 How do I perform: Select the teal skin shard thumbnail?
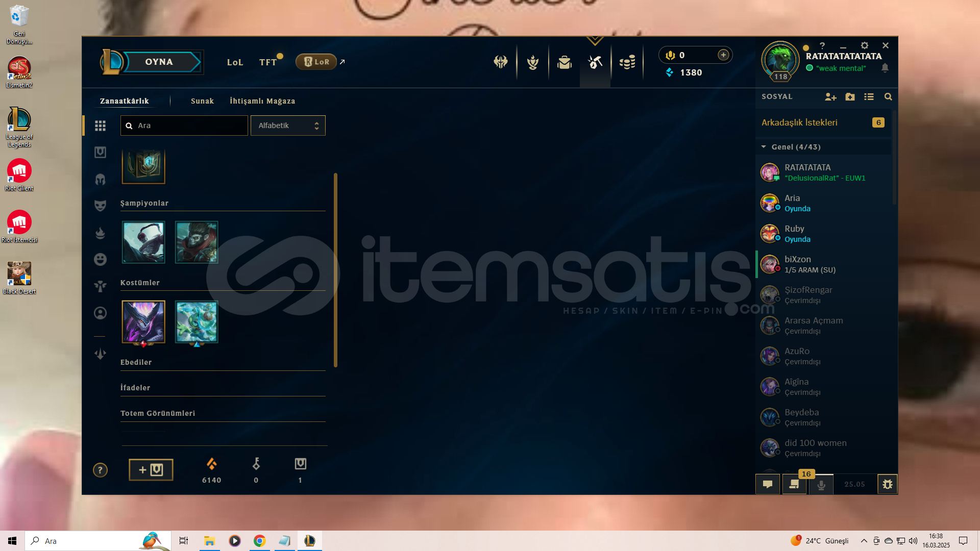coord(197,322)
